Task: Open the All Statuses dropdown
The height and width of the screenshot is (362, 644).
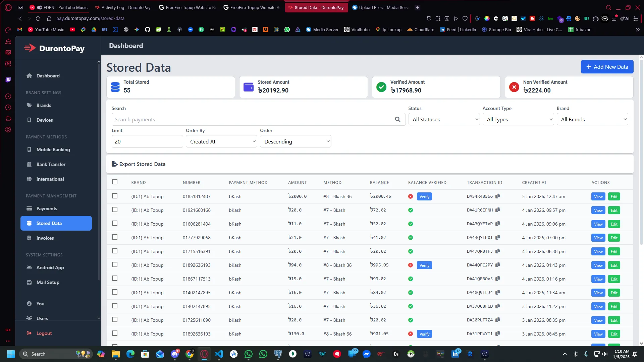Action: coord(444,119)
